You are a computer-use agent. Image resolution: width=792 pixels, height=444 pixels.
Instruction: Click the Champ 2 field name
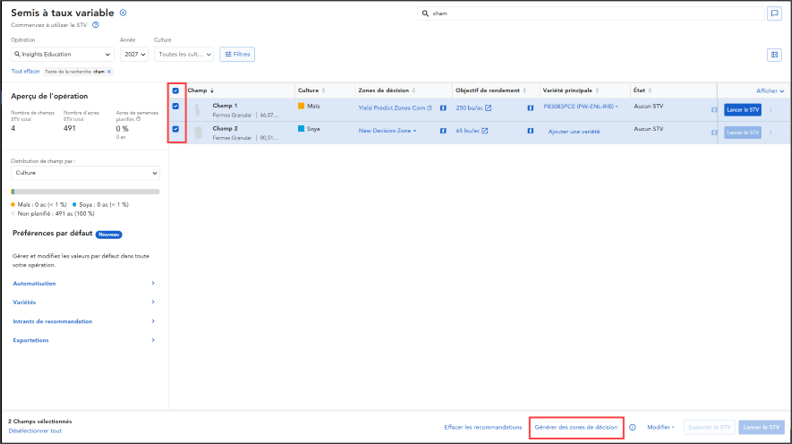225,128
